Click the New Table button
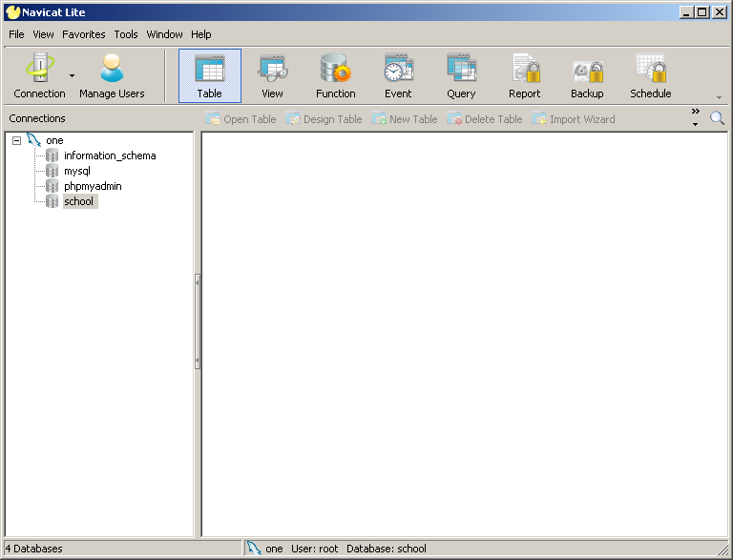Viewport: 733px width, 560px height. click(405, 119)
